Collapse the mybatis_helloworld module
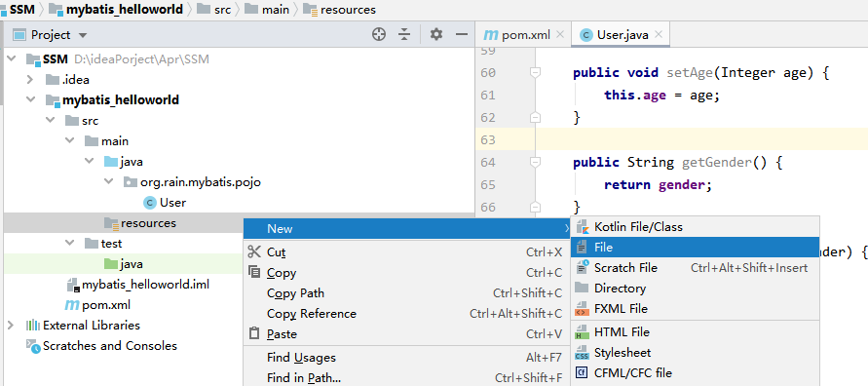868x386 pixels. click(30, 100)
